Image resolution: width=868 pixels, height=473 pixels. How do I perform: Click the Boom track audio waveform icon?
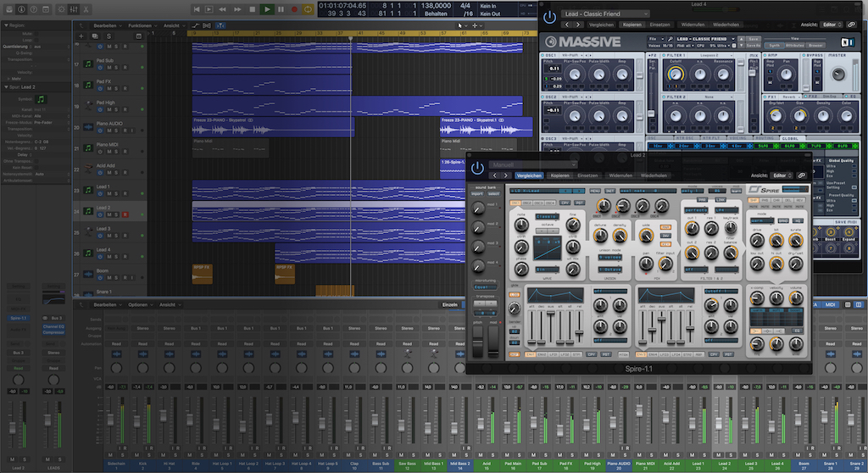click(88, 274)
